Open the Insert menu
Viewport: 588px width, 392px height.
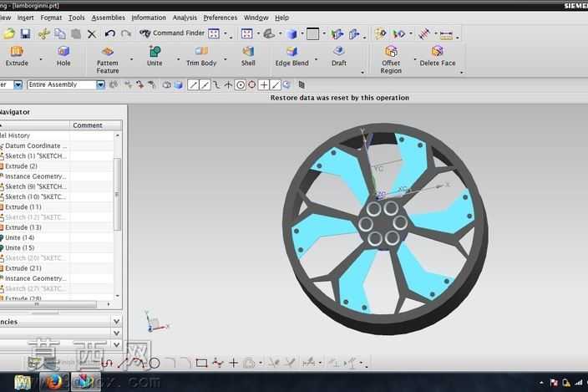(x=26, y=18)
